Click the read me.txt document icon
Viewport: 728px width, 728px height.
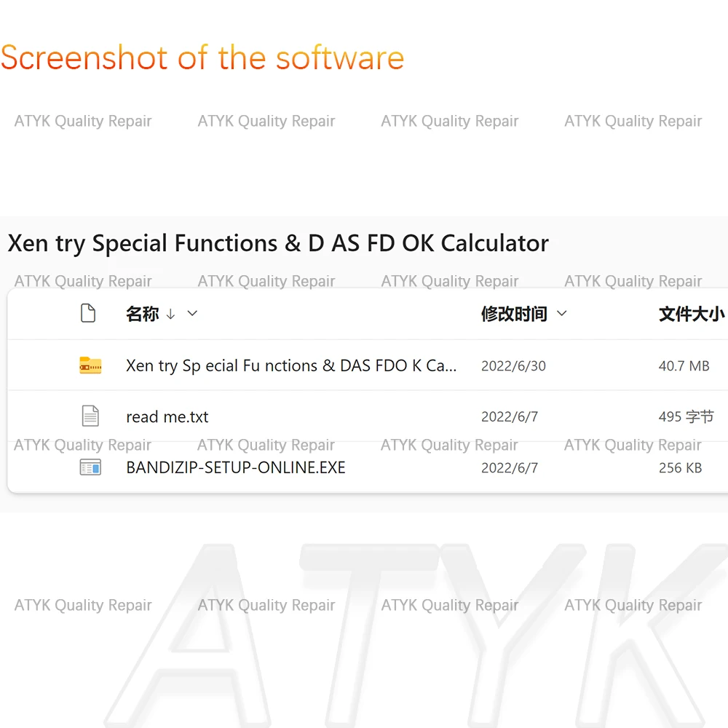(x=90, y=416)
